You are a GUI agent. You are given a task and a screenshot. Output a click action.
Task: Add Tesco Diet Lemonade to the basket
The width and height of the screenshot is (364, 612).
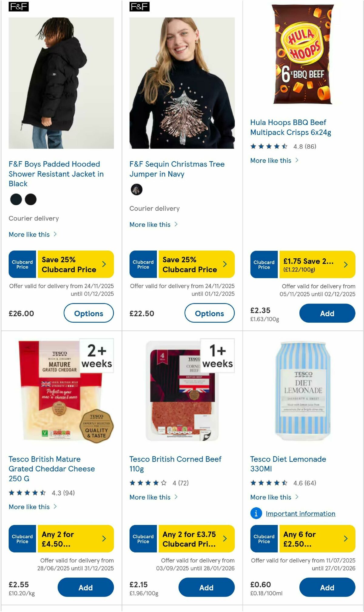point(327,587)
